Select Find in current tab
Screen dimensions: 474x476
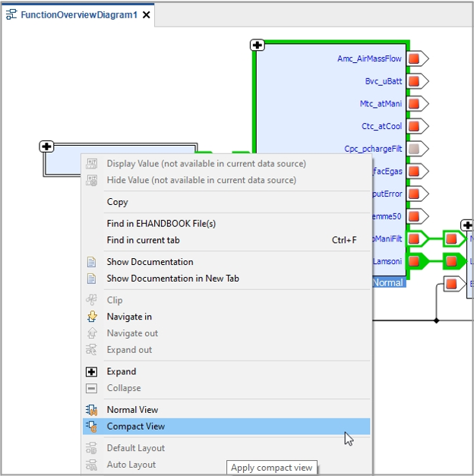pos(226,240)
